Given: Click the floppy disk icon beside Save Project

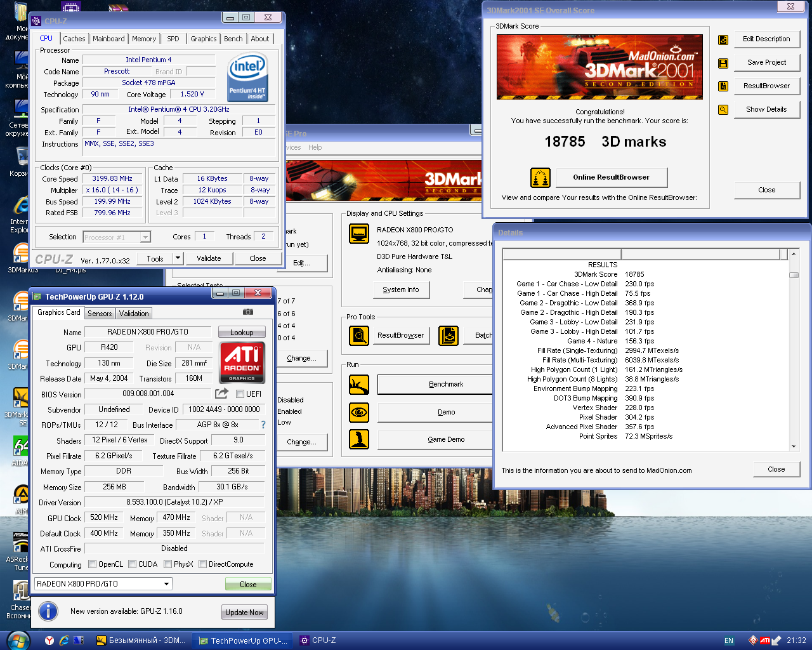Looking at the screenshot, I should click(x=723, y=63).
